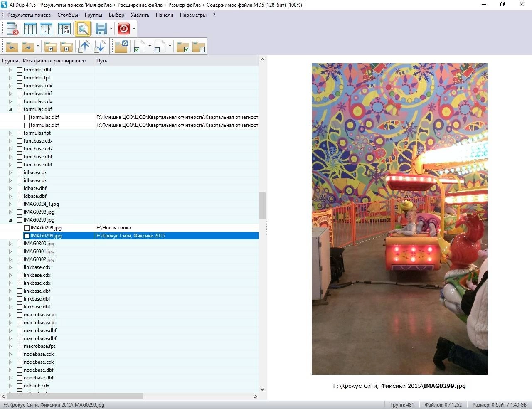This screenshot has width=532, height=409.
Task: Open dropdown arrow beside save icon
Action: pos(111,29)
